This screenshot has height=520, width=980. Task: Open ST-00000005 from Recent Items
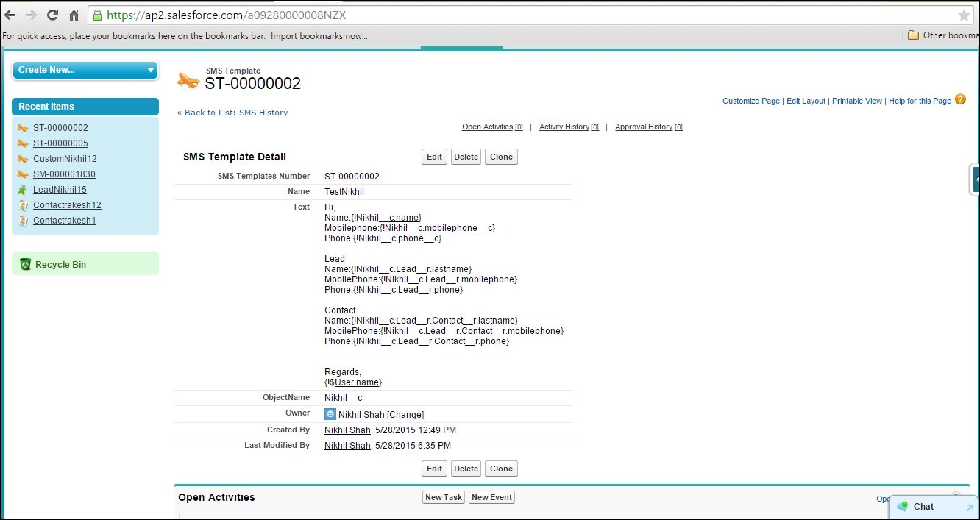[x=60, y=143]
